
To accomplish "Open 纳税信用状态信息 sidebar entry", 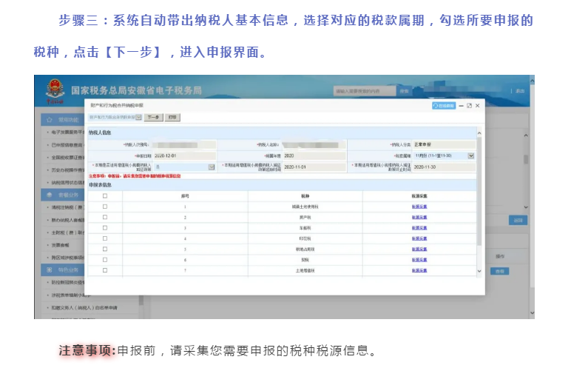I will click(67, 182).
